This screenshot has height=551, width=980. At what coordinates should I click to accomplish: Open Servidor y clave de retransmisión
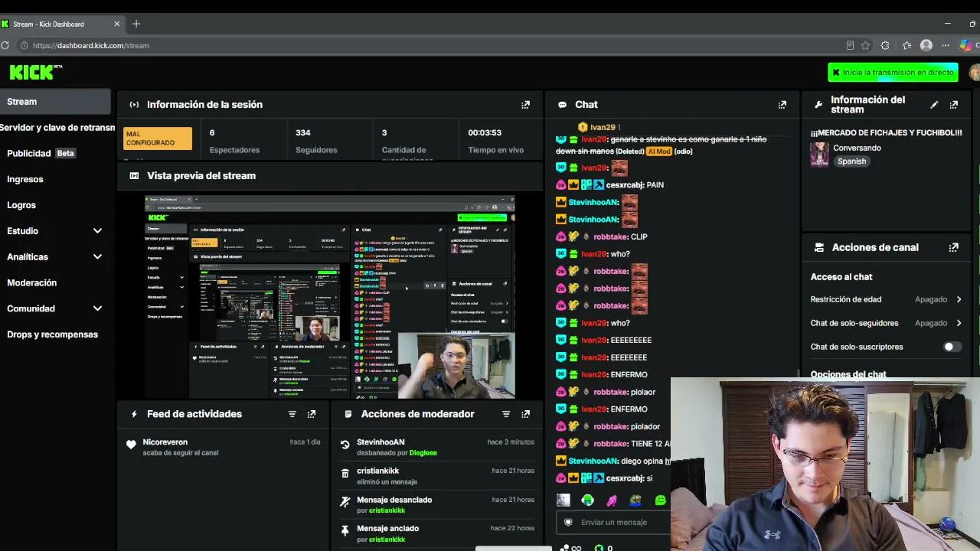(57, 128)
